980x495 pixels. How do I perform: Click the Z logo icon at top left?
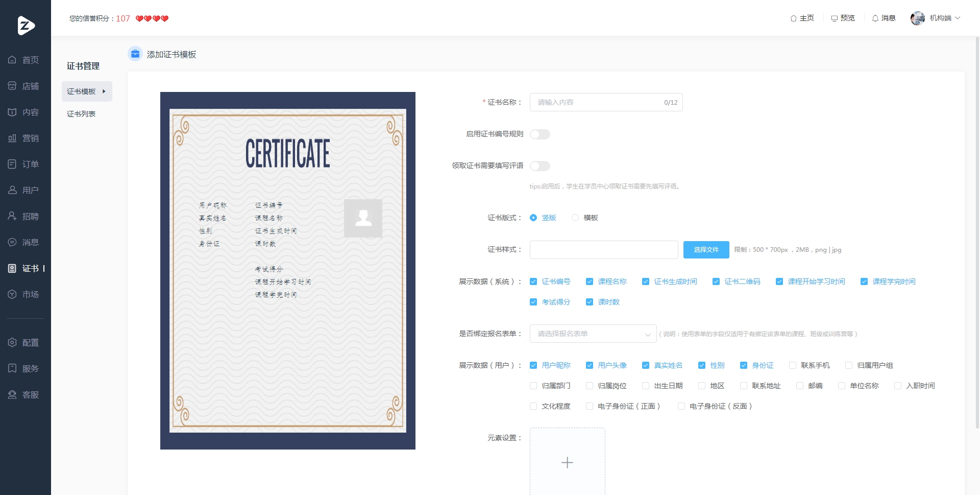pos(26,25)
